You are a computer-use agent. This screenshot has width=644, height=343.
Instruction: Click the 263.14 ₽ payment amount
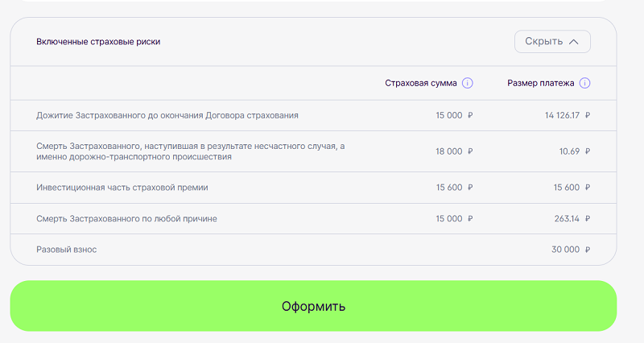coord(572,218)
